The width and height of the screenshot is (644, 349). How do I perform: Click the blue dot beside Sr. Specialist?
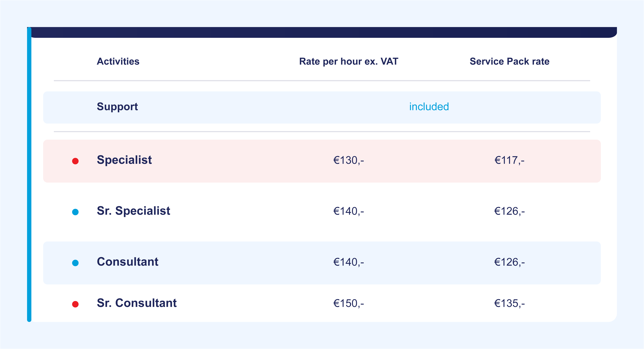coord(75,212)
